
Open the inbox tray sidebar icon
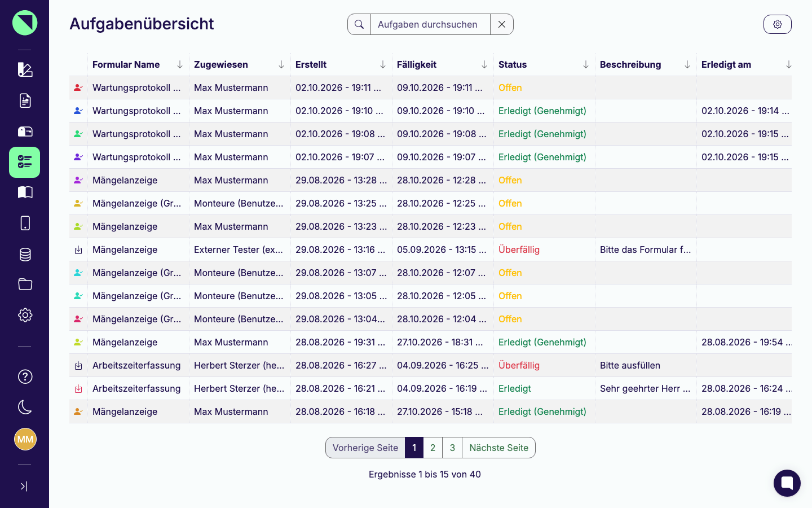pyautogui.click(x=25, y=132)
